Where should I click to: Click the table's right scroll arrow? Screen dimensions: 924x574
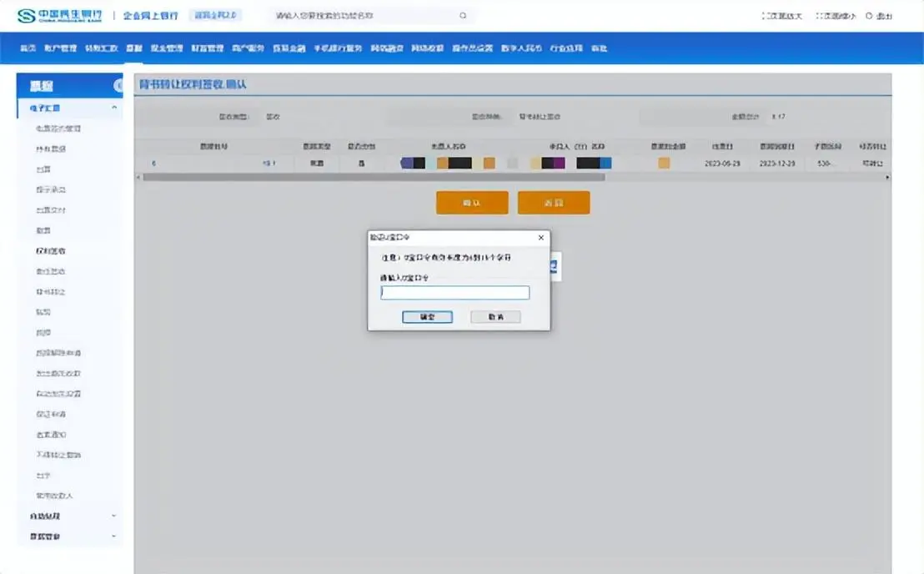[x=886, y=177]
